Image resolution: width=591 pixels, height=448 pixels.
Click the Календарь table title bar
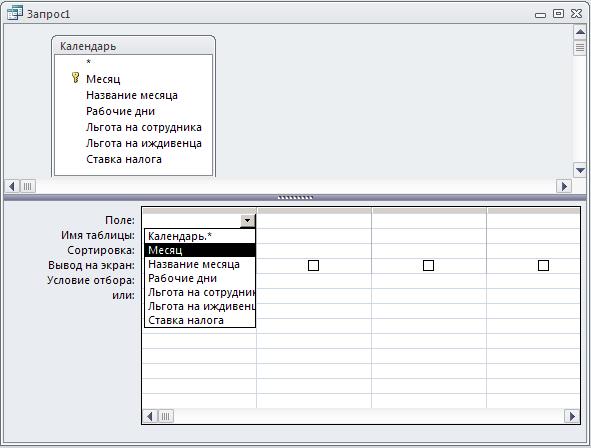pyautogui.click(x=133, y=46)
